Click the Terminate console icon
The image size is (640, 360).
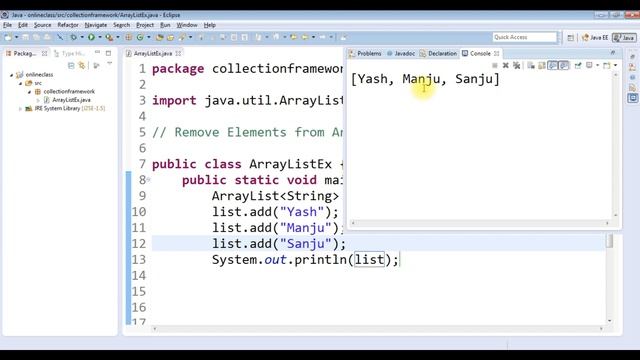coord(495,65)
